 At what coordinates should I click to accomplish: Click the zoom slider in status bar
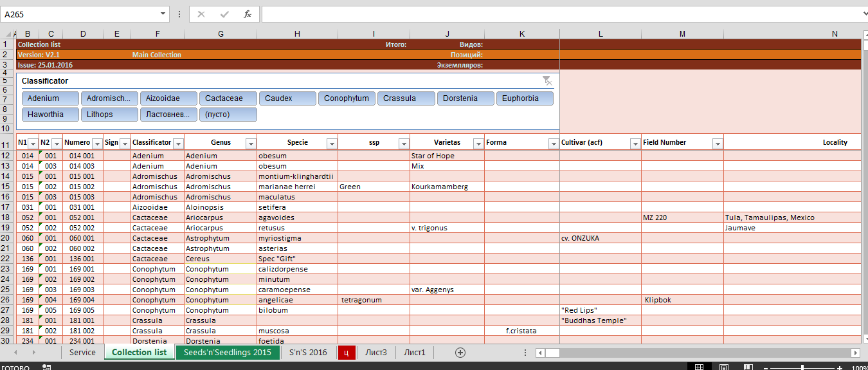point(802,367)
